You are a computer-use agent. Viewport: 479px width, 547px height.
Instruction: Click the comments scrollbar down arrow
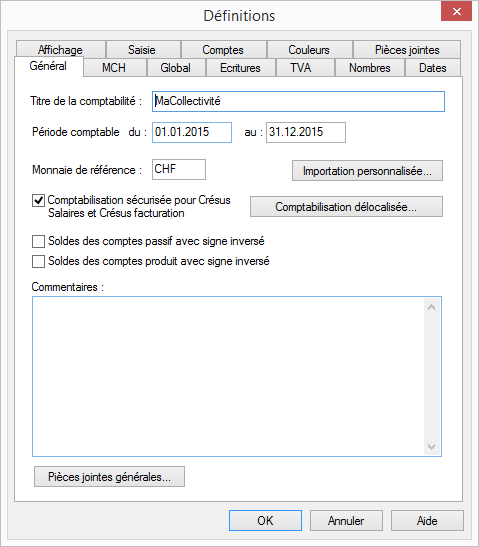[x=432, y=447]
